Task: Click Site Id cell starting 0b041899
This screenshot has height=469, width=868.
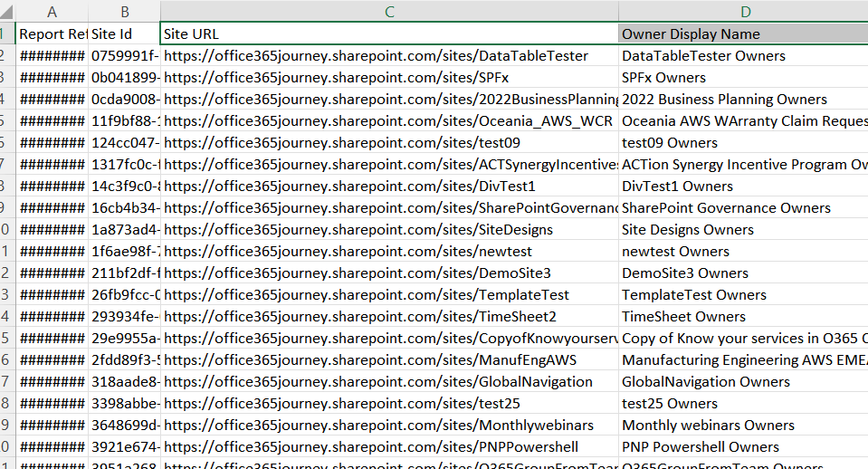Action: pos(125,78)
